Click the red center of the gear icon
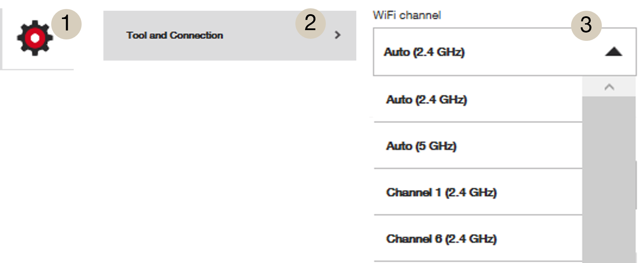The height and width of the screenshot is (263, 644). [35, 37]
